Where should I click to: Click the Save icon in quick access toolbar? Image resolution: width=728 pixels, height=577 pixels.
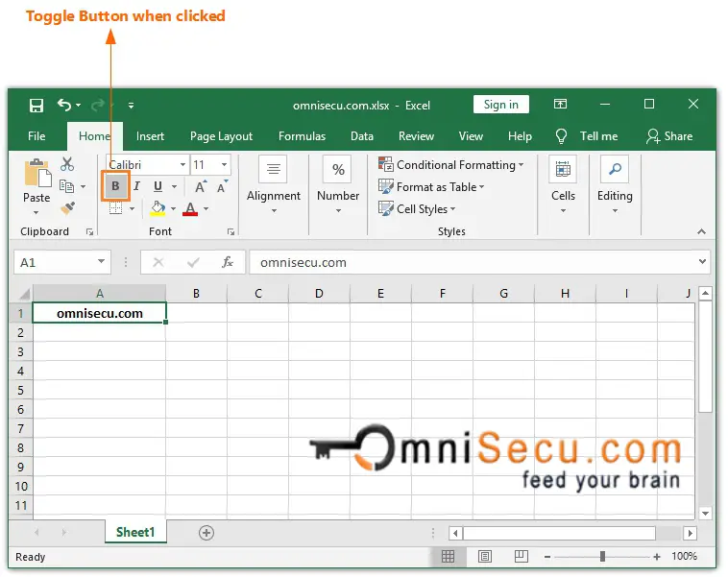click(x=36, y=106)
